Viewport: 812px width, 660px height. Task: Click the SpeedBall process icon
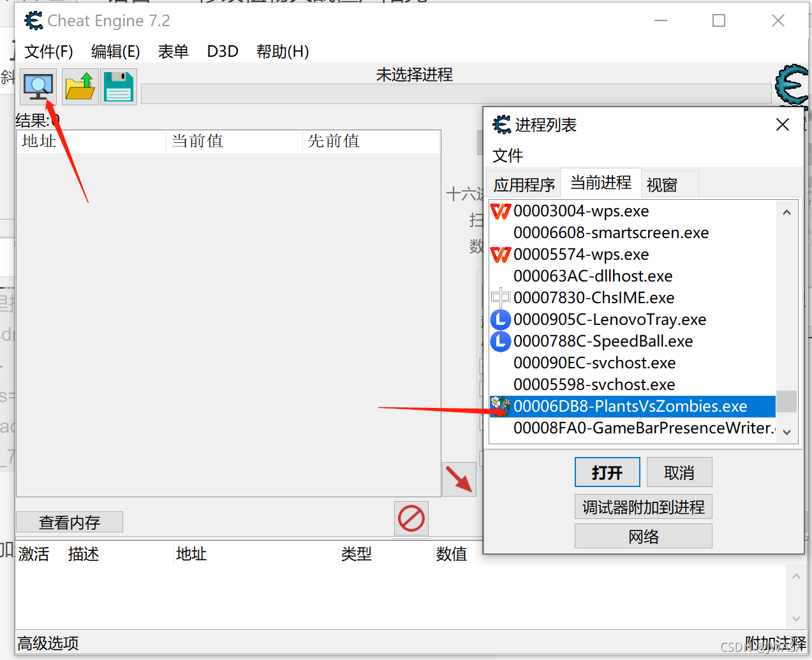click(x=501, y=341)
